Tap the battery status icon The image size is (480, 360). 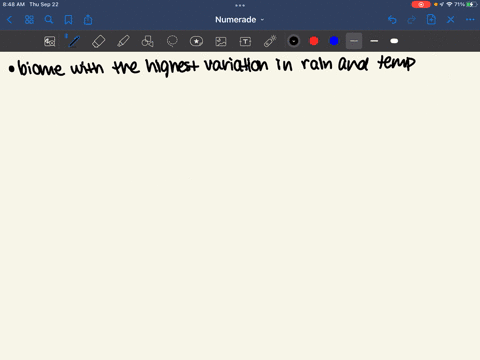472,4
